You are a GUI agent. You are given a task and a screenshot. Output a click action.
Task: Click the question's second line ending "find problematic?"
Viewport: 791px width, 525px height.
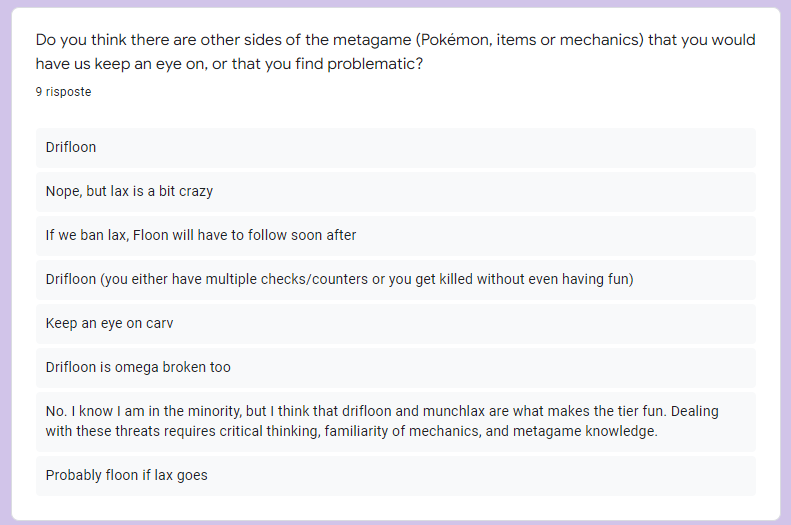[x=236, y=65]
